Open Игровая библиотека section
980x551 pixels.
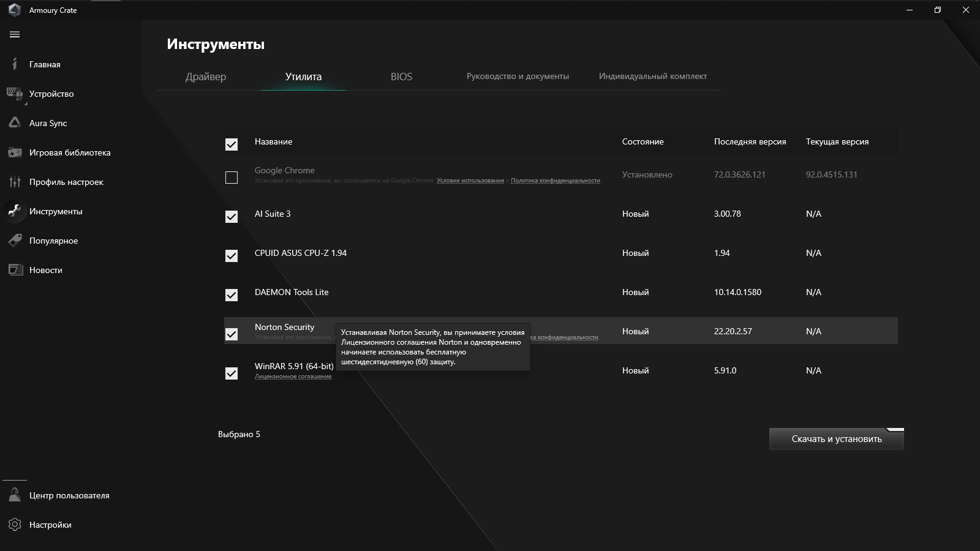[x=70, y=152]
